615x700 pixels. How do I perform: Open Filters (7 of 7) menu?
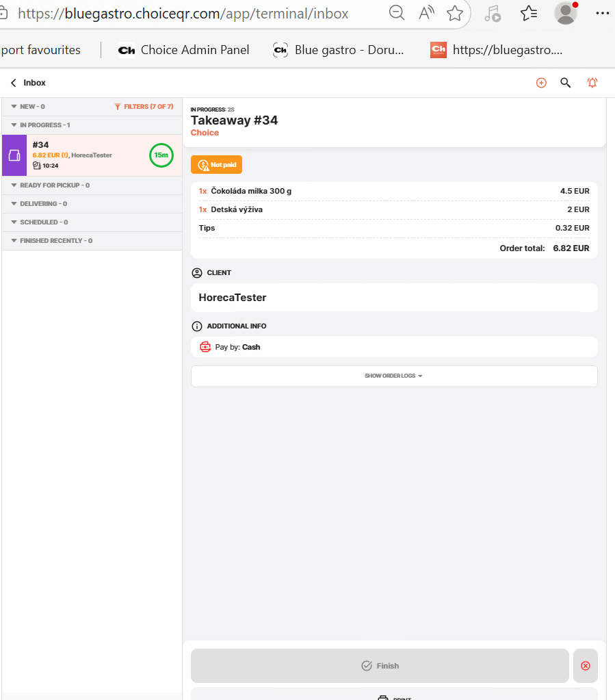coord(144,107)
